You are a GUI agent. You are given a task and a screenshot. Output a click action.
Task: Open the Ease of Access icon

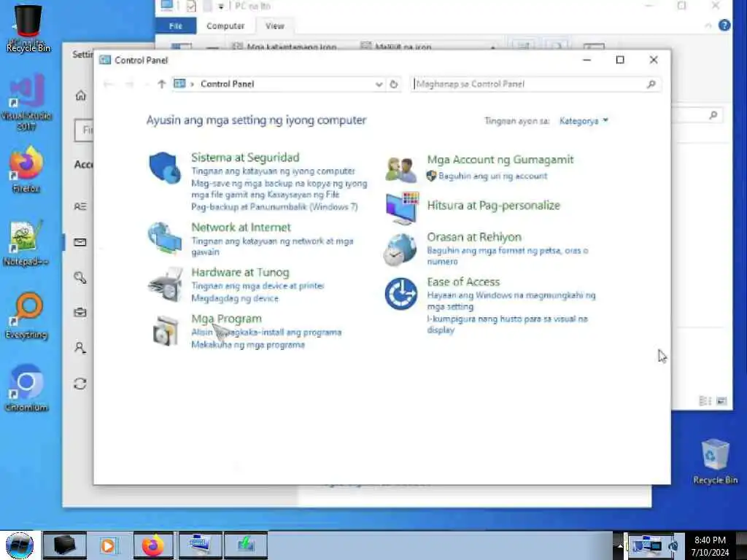click(401, 294)
